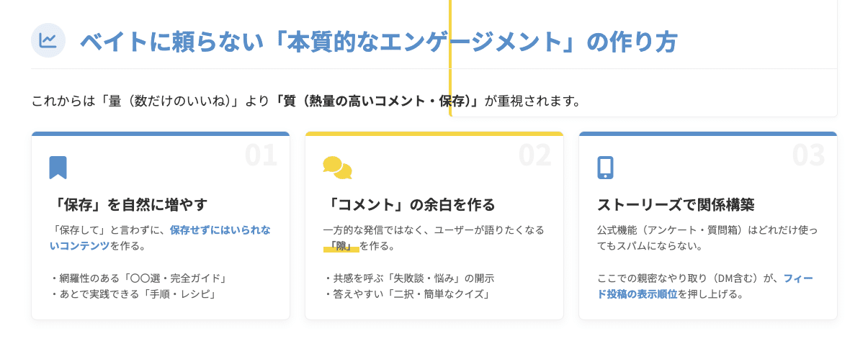Click the main heading about 本質的なエンゲージメント
868x341 pixels.
click(378, 42)
